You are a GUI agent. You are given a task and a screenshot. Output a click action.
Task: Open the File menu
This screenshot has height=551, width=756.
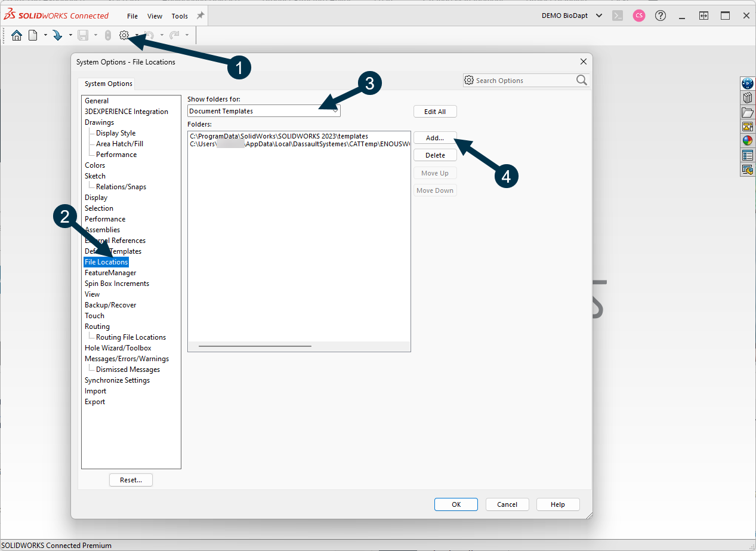pos(132,16)
